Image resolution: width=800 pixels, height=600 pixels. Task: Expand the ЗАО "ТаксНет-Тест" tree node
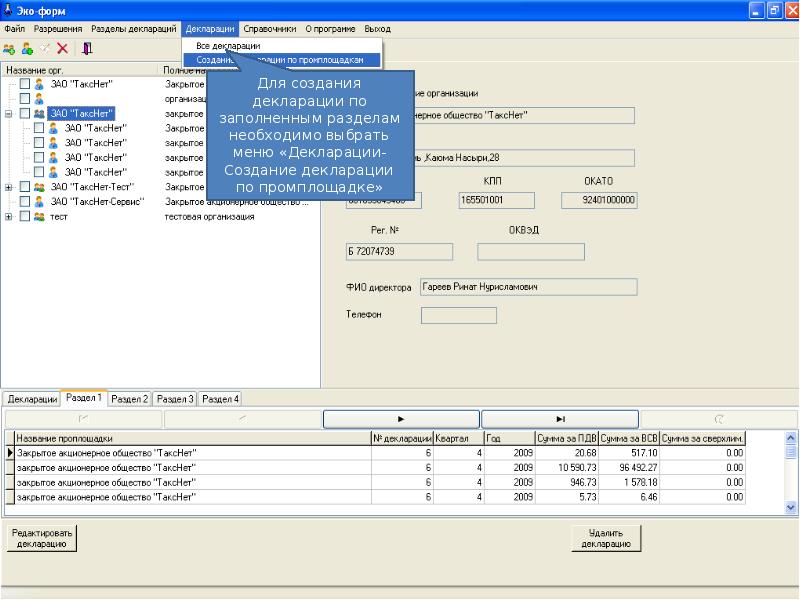pyautogui.click(x=9, y=187)
